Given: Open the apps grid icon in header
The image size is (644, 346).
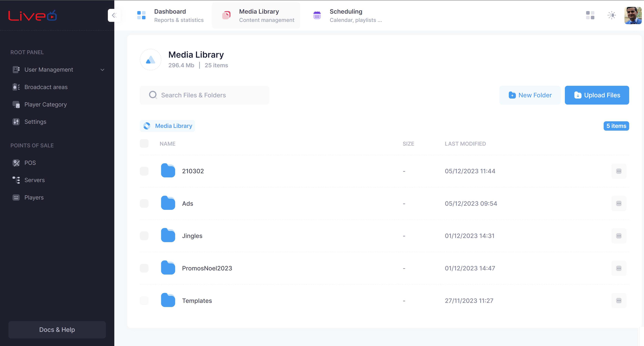Looking at the screenshot, I should coord(590,15).
